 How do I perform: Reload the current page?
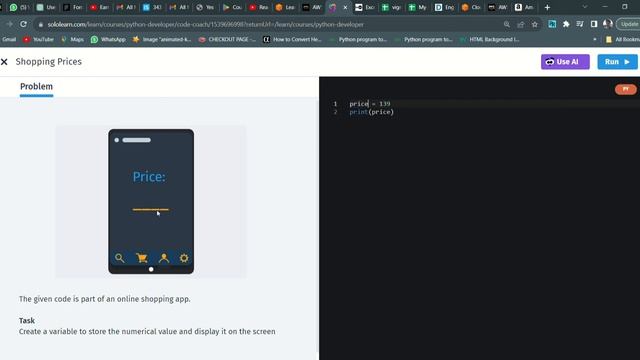(x=24, y=24)
